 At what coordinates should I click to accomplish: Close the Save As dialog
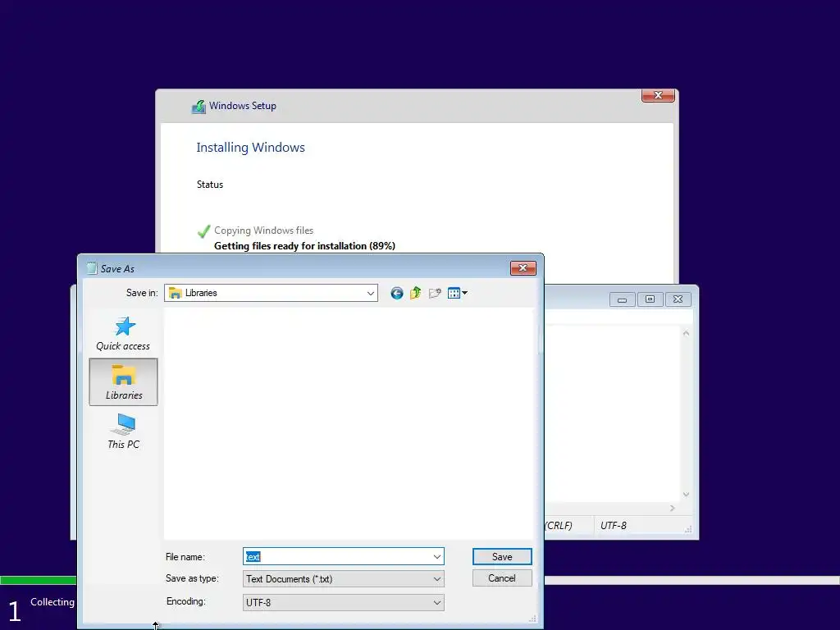click(x=523, y=268)
